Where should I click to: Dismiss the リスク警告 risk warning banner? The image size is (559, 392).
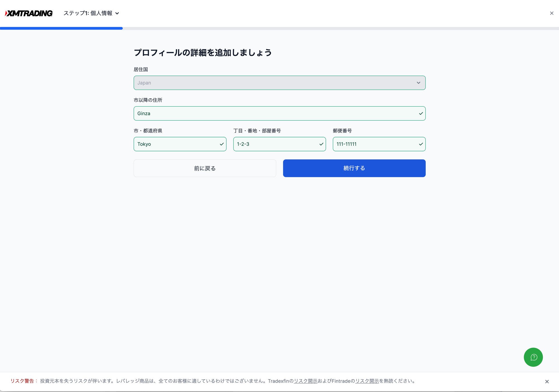pyautogui.click(x=547, y=381)
